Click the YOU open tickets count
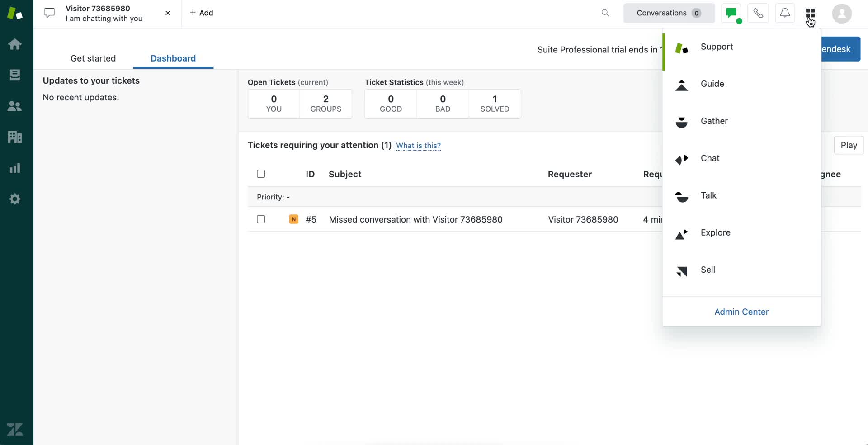 pyautogui.click(x=274, y=104)
